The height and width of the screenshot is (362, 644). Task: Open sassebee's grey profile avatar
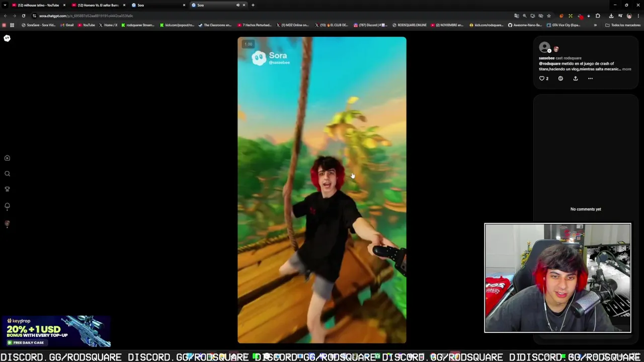pyautogui.click(x=544, y=48)
